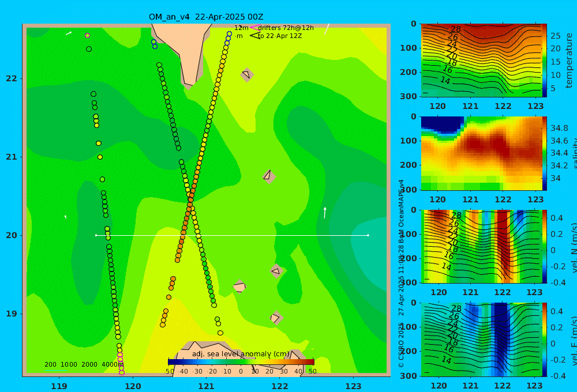577x392 pixels.
Task: Click the west endpoint of the white transect line
Action: click(96, 235)
